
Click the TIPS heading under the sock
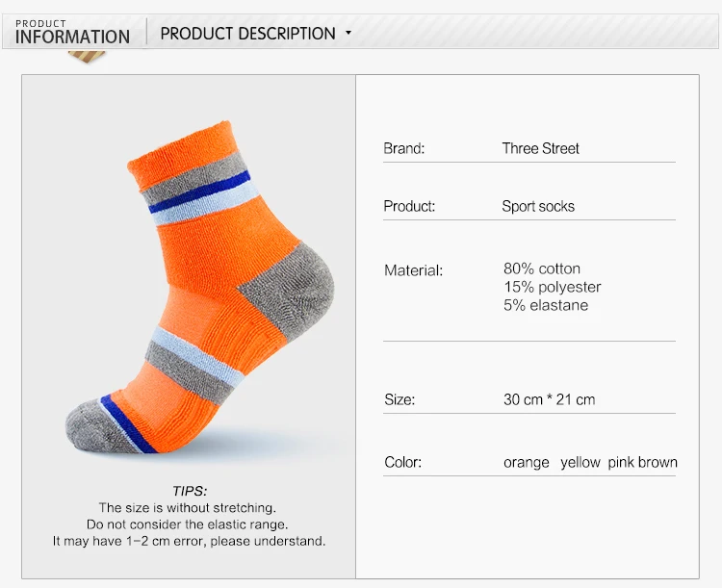tap(190, 491)
